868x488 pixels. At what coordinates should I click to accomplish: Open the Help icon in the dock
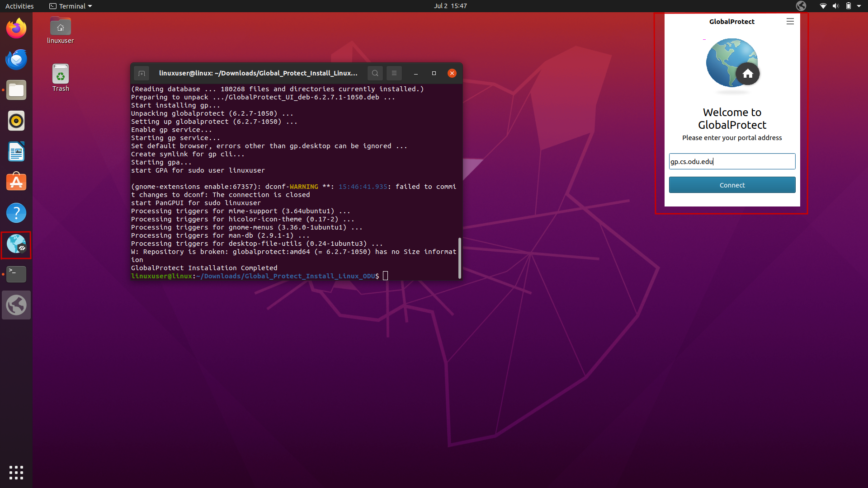pos(16,213)
